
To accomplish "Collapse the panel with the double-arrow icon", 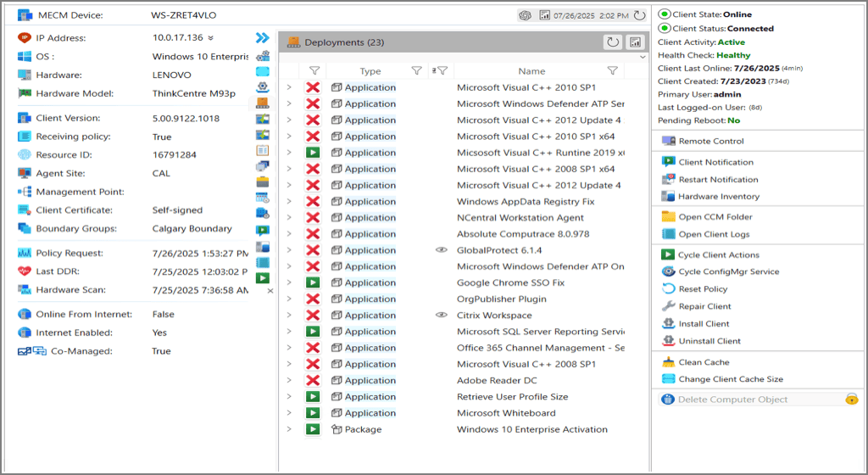I will coord(263,37).
